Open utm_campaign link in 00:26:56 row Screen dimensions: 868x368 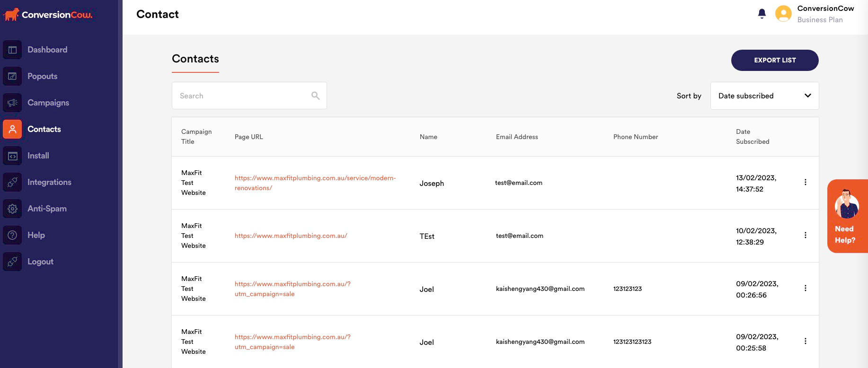(x=292, y=289)
